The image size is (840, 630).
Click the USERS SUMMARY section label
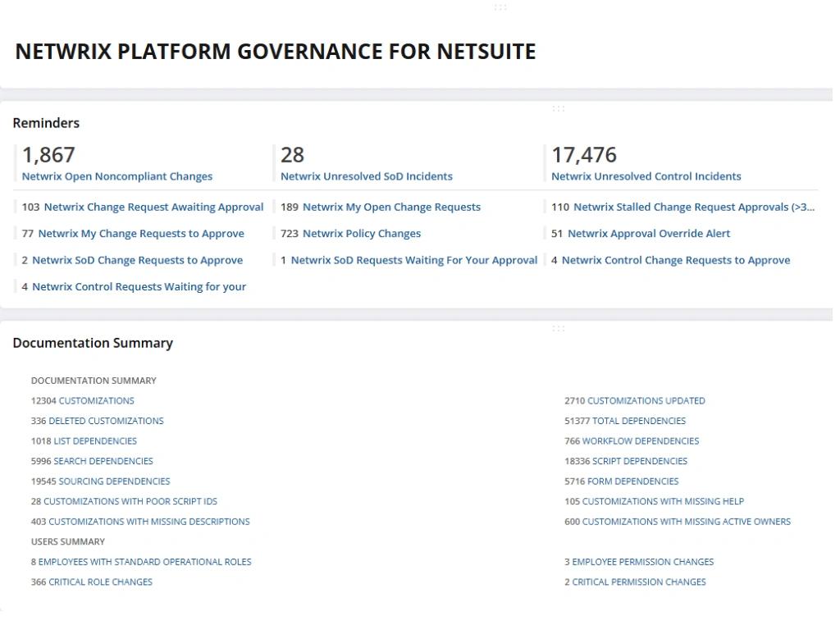pyautogui.click(x=68, y=541)
